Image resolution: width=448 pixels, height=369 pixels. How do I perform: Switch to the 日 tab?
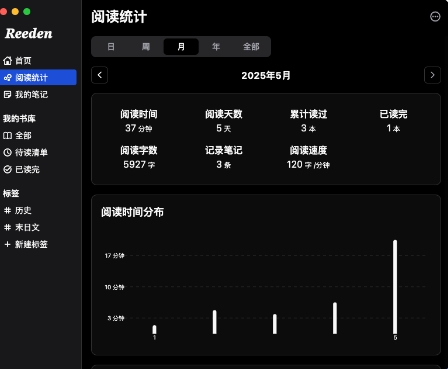click(111, 46)
